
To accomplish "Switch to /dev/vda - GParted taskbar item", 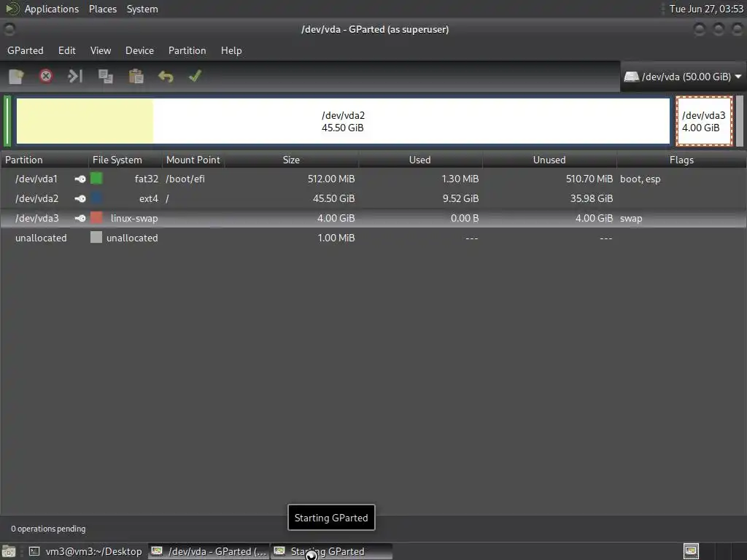I will click(x=209, y=551).
